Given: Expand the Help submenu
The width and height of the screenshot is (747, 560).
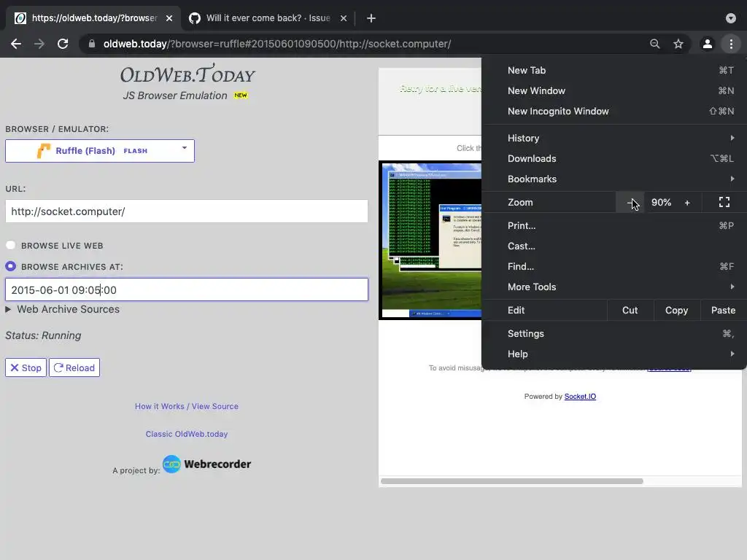Looking at the screenshot, I should point(614,354).
